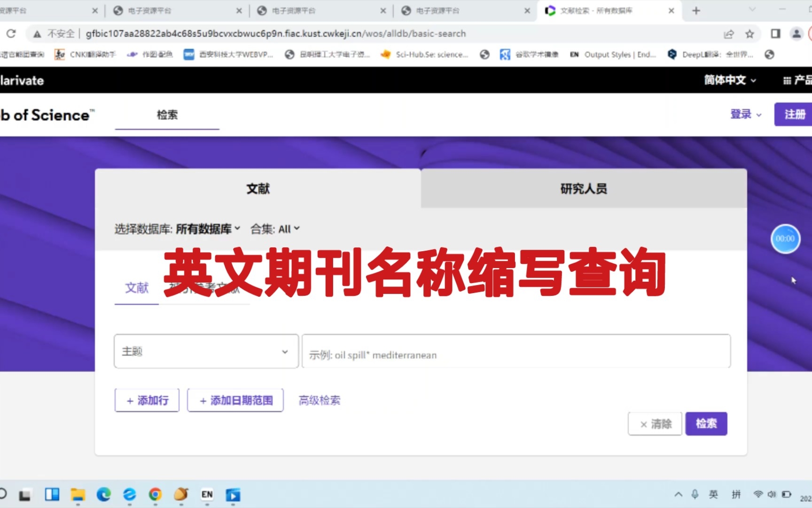Click the browser address bar URL
Screen dimensions: 812x508
click(x=276, y=34)
